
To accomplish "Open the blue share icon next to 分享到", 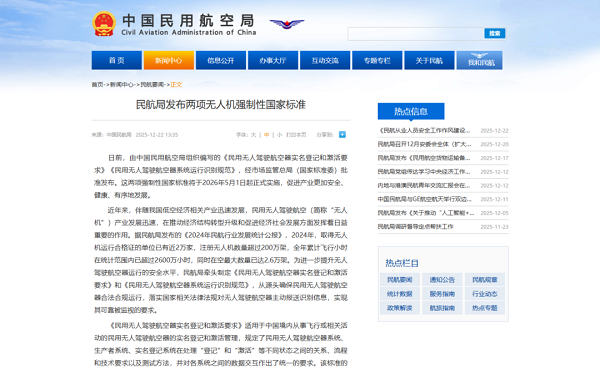I will (342, 134).
